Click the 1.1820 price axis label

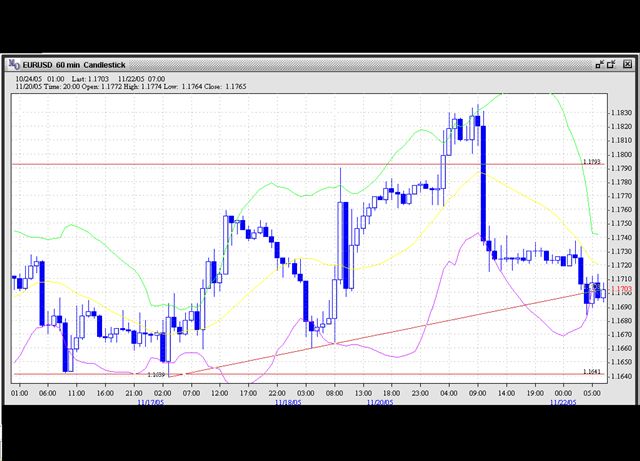pos(620,127)
